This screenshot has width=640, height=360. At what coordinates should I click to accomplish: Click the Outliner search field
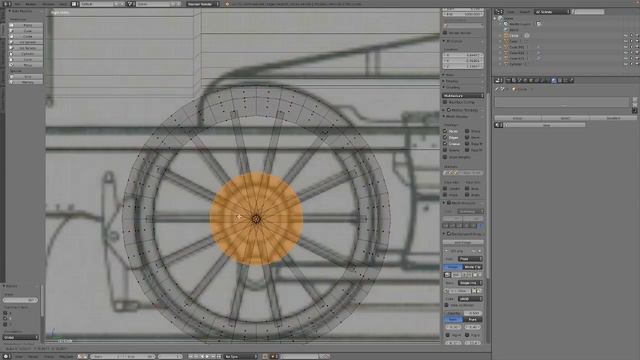coord(588,12)
